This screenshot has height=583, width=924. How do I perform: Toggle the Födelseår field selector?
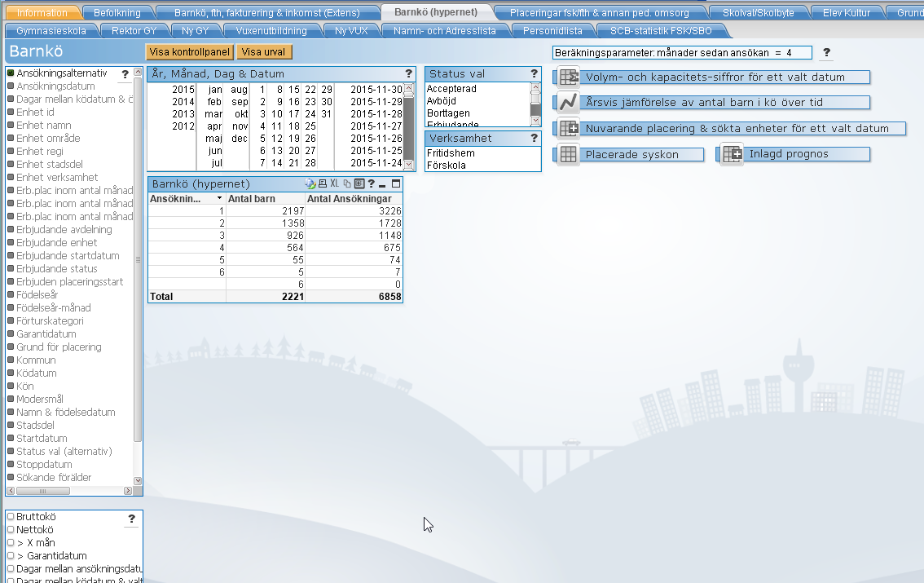pos(10,294)
